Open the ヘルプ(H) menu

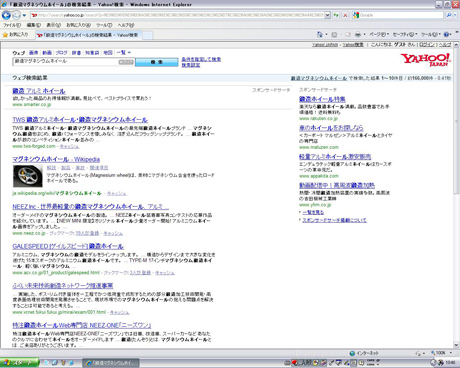tap(126, 25)
